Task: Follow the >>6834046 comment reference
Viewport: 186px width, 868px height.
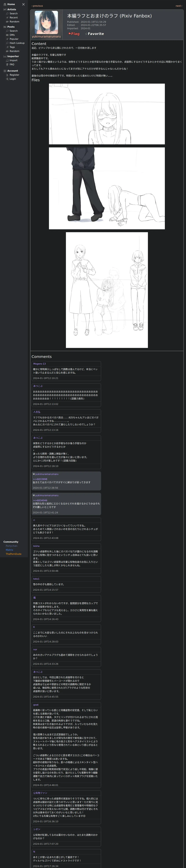Action: tap(40, 500)
